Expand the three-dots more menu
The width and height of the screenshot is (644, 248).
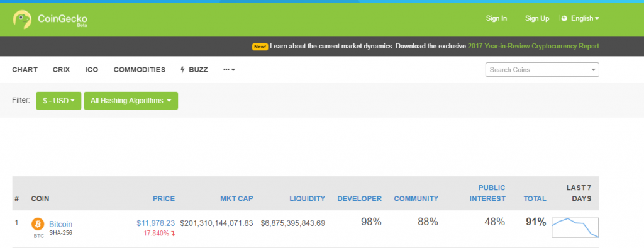point(229,69)
